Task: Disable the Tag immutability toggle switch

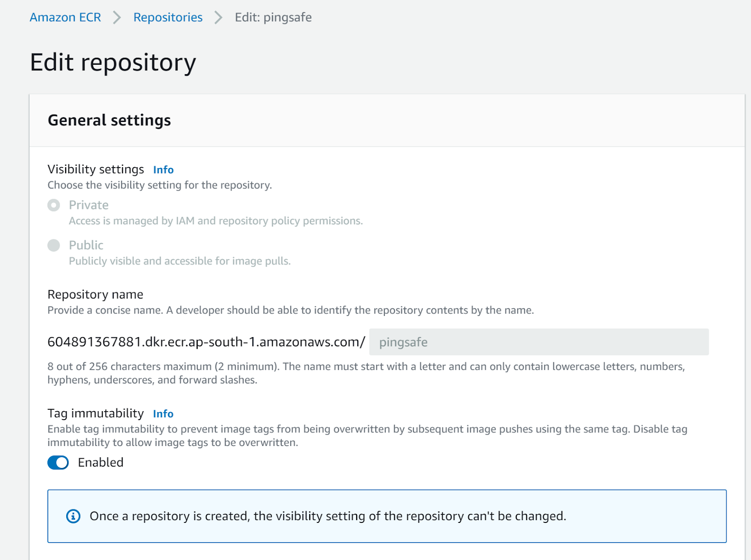Action: tap(58, 462)
